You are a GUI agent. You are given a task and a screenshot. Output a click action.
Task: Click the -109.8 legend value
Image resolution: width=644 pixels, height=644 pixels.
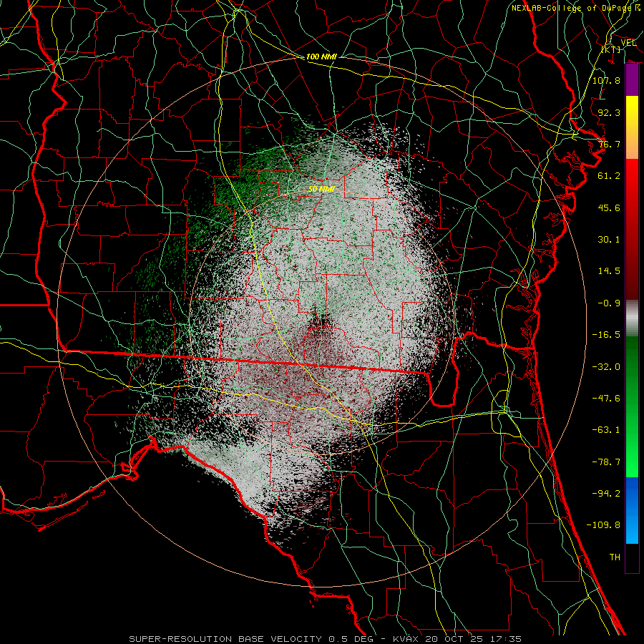[603, 525]
